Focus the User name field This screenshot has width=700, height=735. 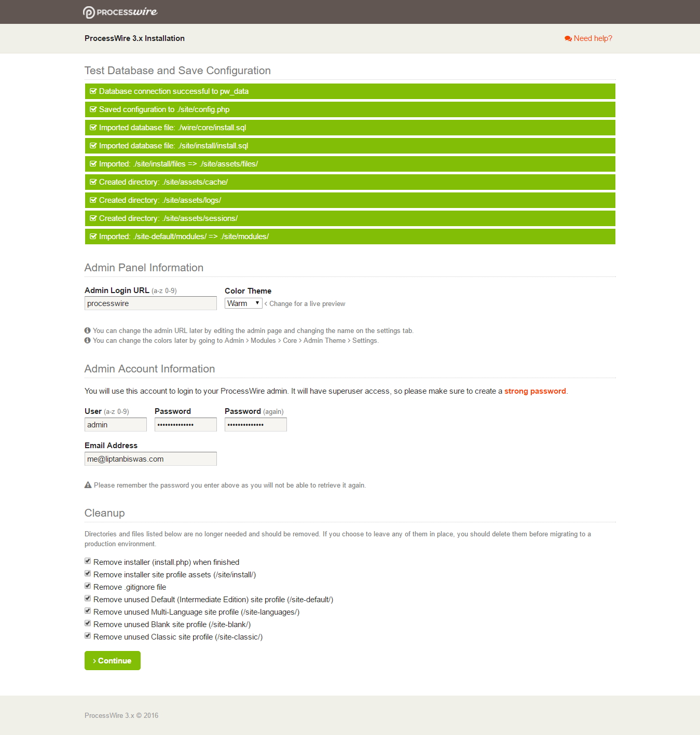[x=116, y=425]
